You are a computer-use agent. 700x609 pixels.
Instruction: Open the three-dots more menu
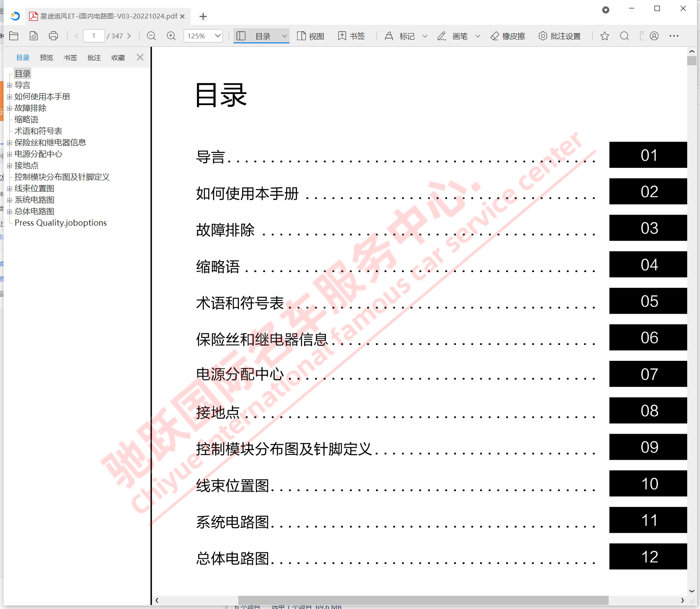[674, 36]
